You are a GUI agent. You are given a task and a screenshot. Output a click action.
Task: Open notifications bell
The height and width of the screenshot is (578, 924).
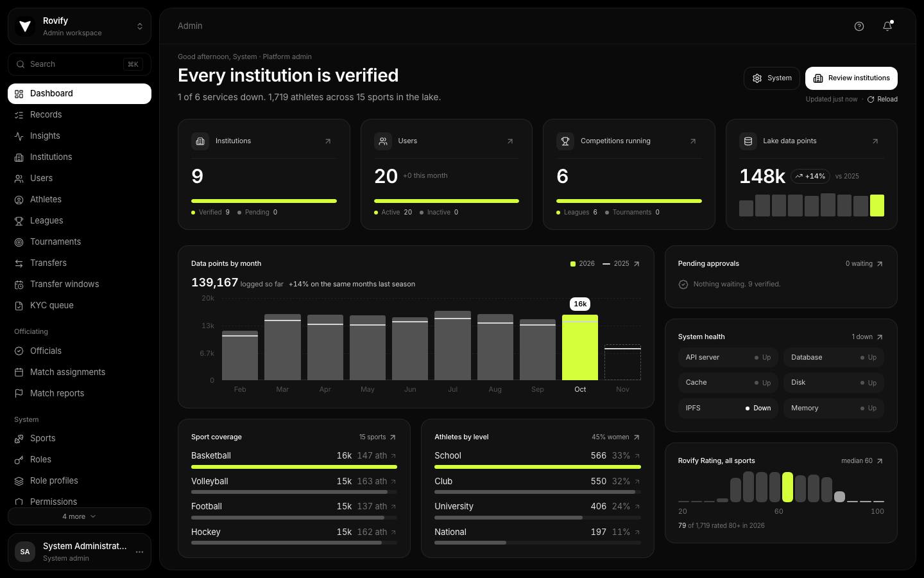(887, 26)
